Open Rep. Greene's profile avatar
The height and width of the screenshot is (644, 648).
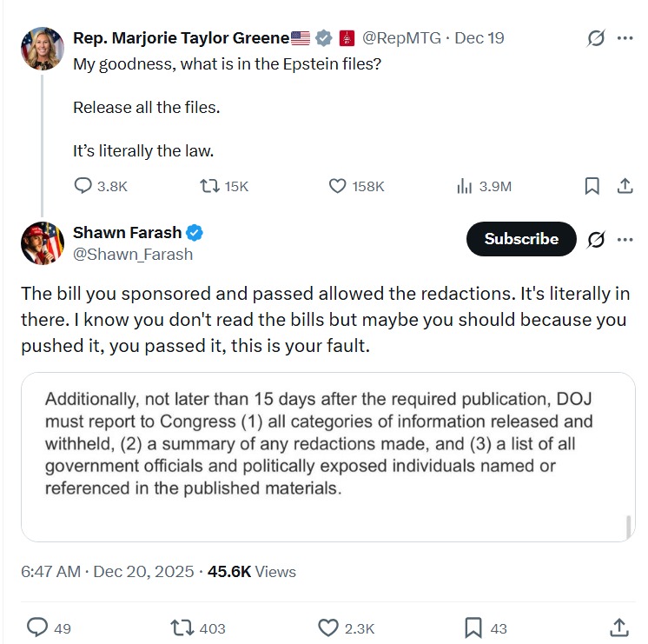pos(43,49)
